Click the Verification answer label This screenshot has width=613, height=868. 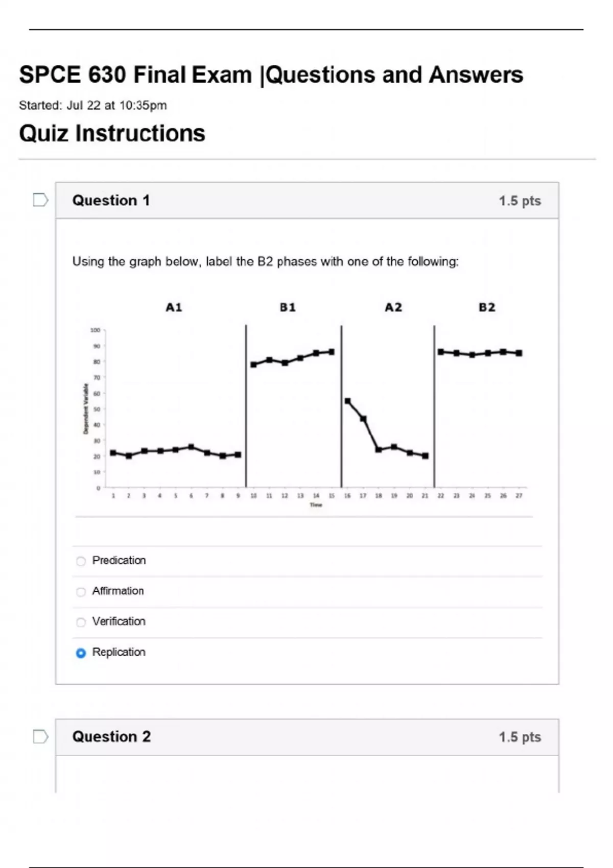[119, 621]
